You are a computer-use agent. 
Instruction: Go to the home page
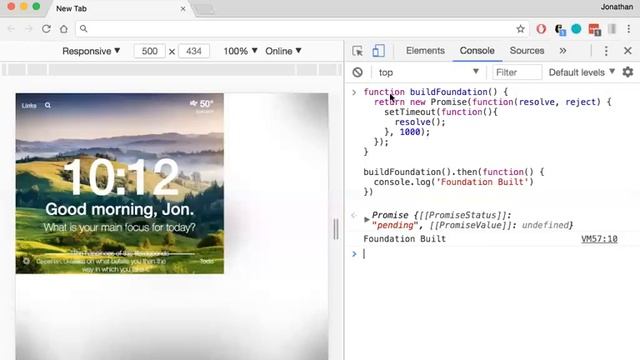coord(64,29)
